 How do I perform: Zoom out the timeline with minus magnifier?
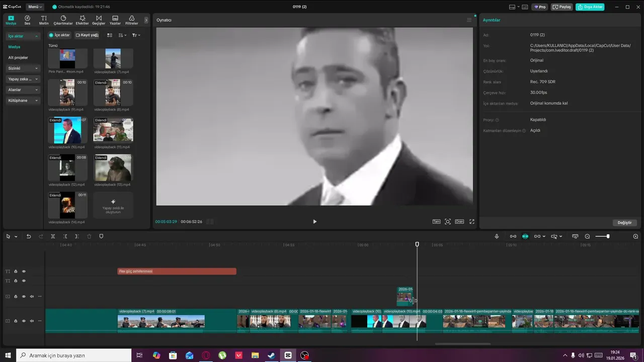point(587,236)
